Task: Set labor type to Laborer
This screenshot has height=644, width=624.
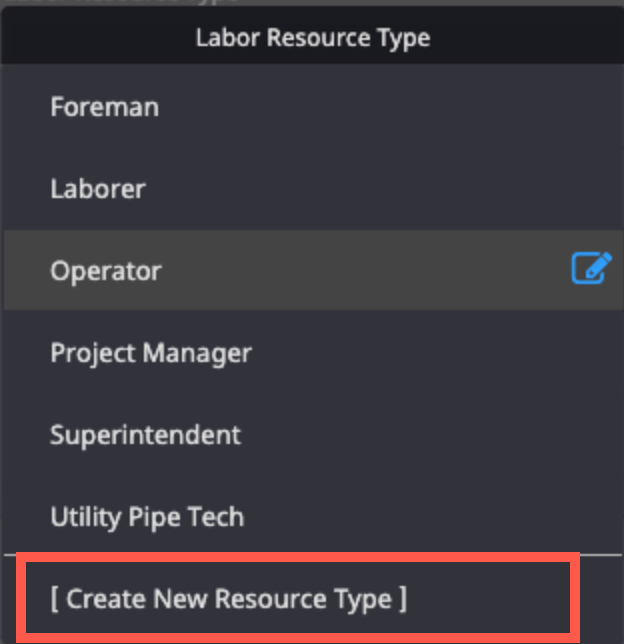Action: (x=314, y=189)
